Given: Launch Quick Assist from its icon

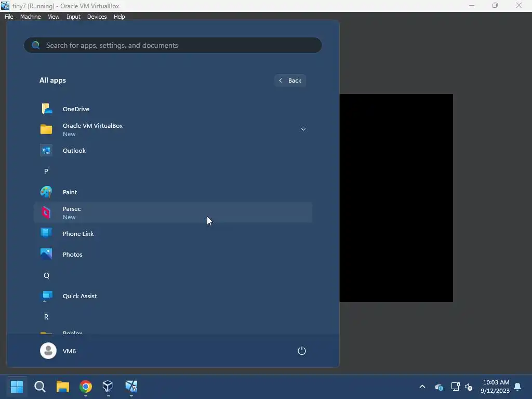Looking at the screenshot, I should 46,296.
